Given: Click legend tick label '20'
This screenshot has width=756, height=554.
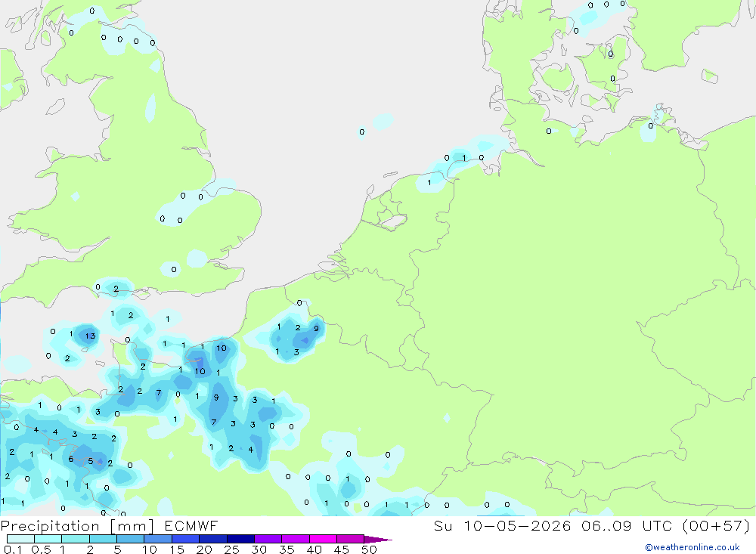Looking at the screenshot, I should (x=204, y=549).
